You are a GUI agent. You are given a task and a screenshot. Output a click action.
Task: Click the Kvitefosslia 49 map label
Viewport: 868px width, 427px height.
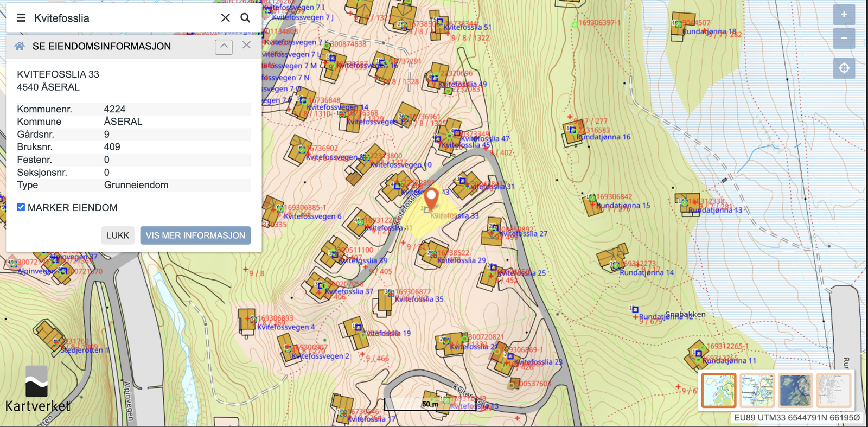(x=463, y=84)
